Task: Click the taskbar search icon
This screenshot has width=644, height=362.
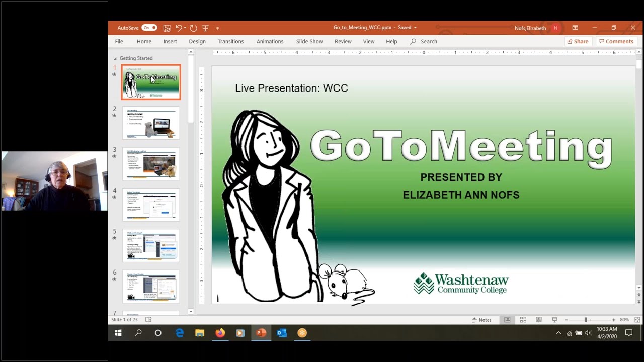Action: coord(138,333)
